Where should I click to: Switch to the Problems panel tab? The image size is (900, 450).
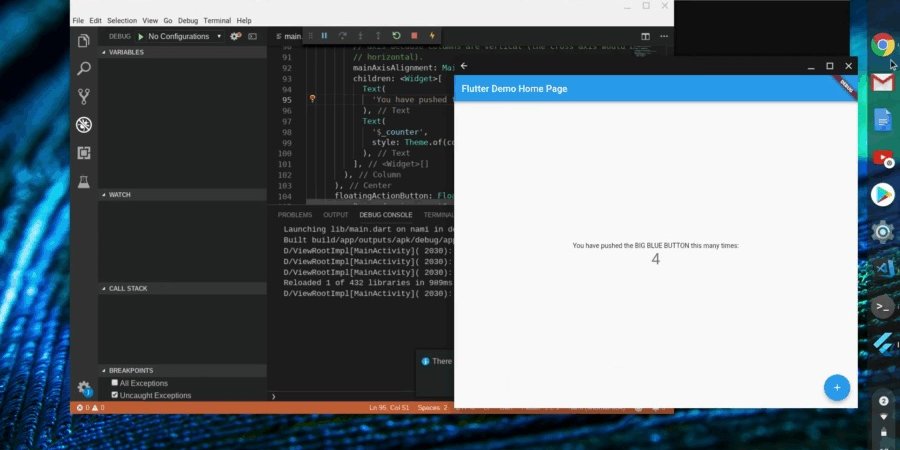(x=295, y=215)
